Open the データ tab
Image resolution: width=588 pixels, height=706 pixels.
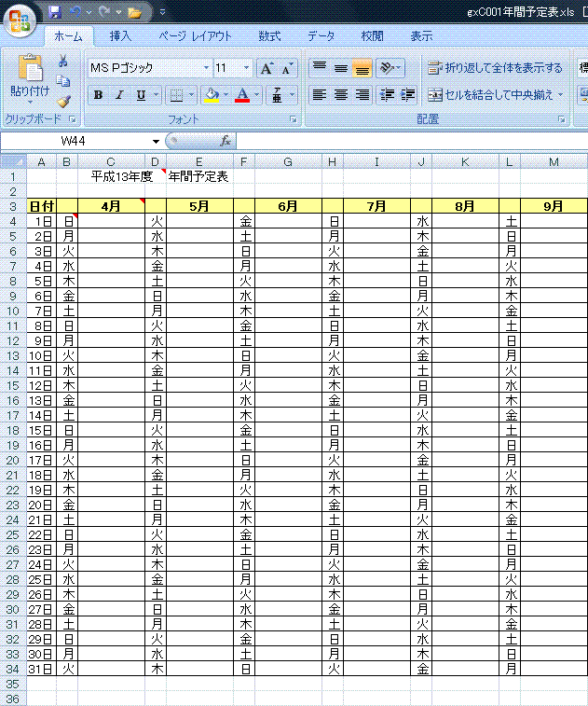(321, 36)
